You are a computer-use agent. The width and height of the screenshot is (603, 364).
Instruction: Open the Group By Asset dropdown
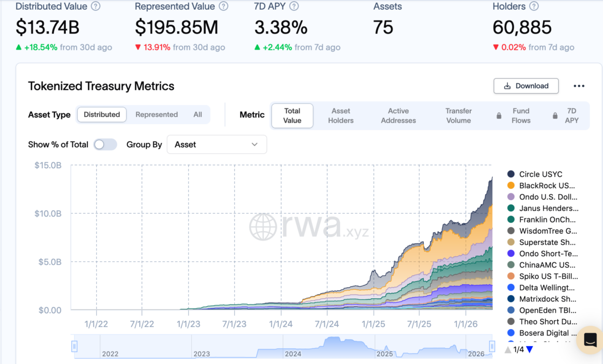click(216, 145)
